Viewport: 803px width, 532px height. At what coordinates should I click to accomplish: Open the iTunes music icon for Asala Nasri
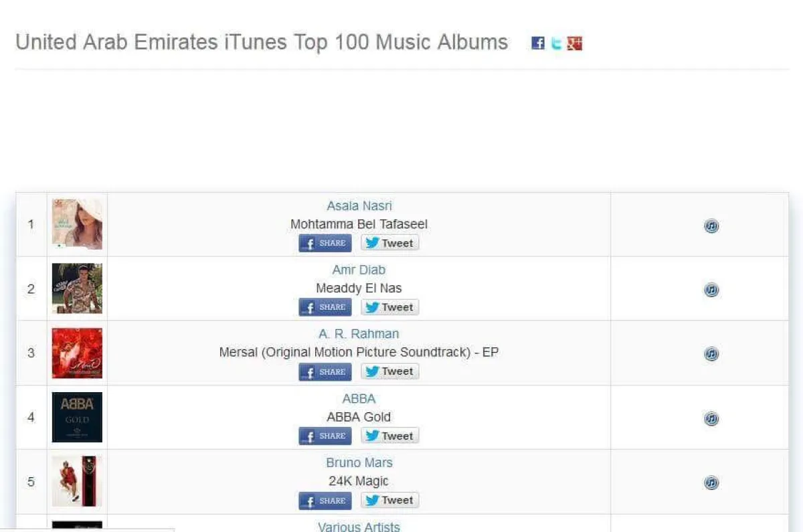[711, 226]
